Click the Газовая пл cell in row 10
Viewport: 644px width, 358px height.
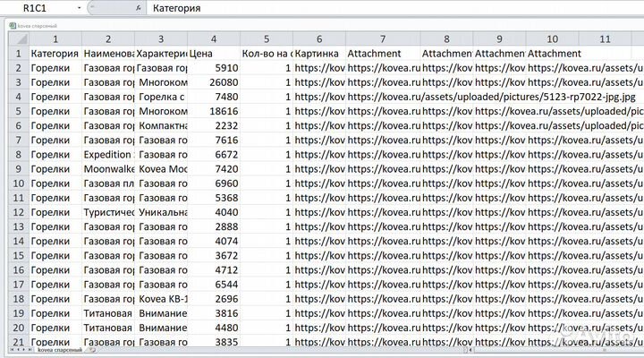[108, 183]
